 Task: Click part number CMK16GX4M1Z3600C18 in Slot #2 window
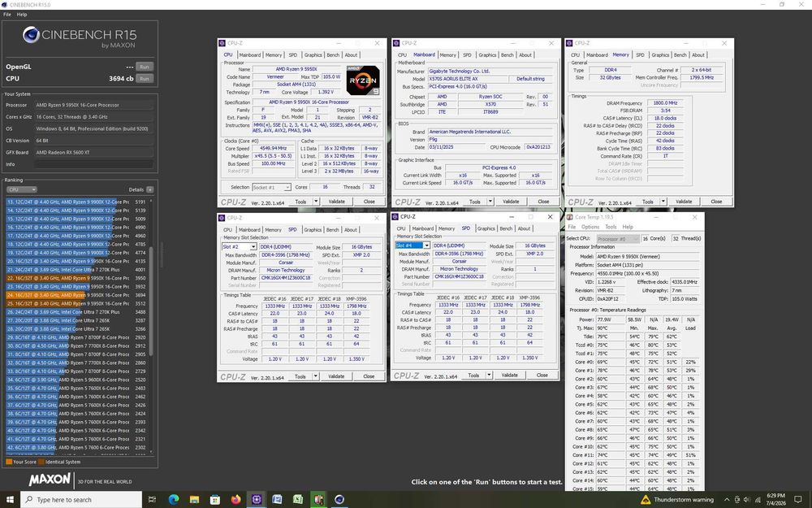pyautogui.click(x=285, y=277)
